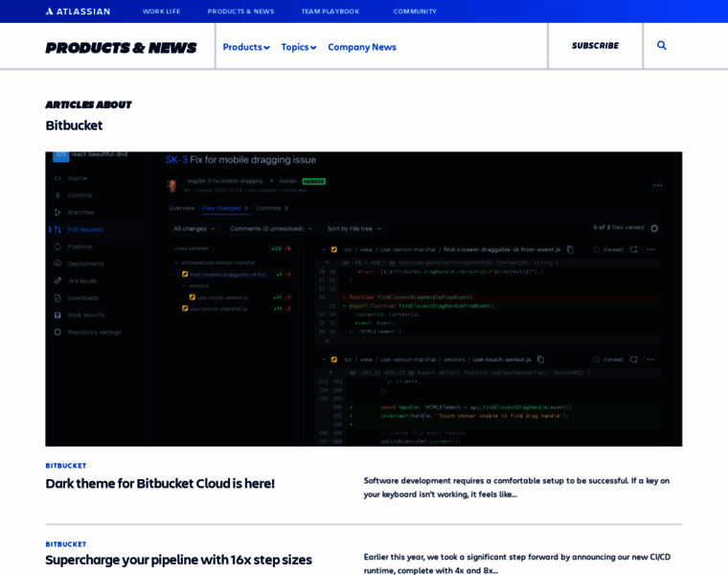
Task: Click the Atlassian logo in top bar
Action: (78, 11)
